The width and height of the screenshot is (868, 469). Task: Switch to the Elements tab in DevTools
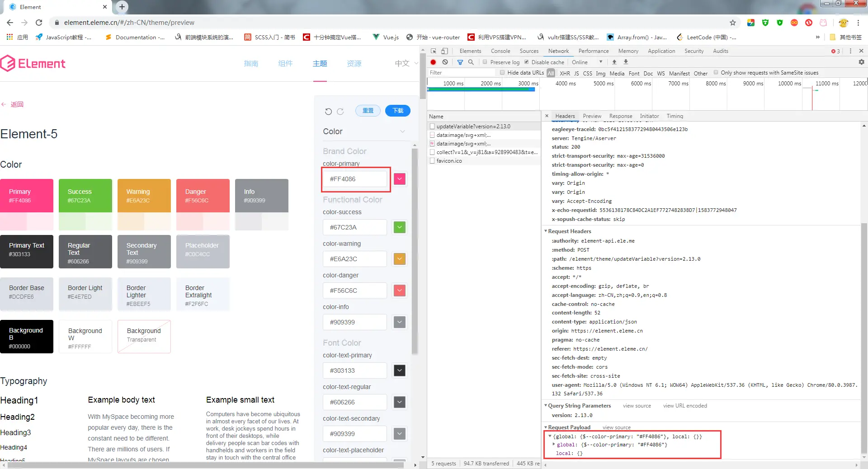point(470,51)
